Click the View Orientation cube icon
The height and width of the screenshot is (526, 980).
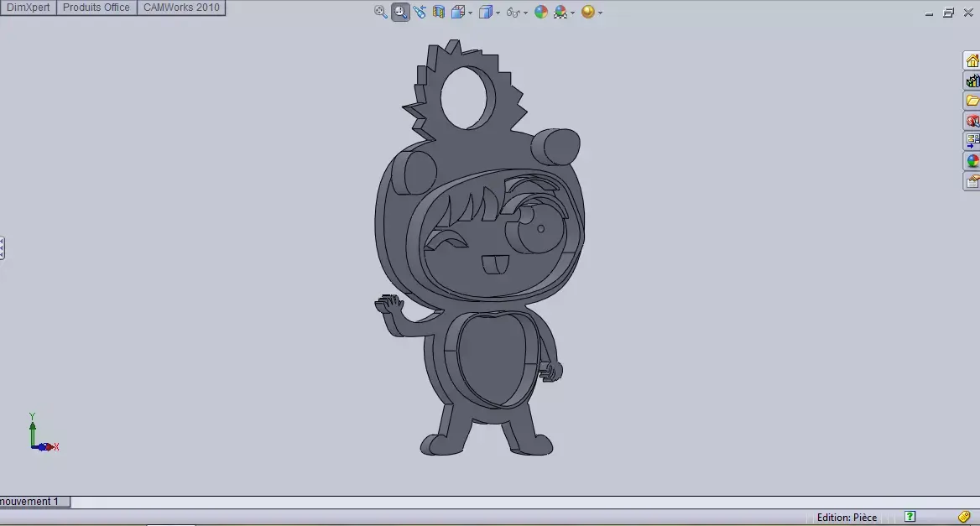pyautogui.click(x=457, y=12)
